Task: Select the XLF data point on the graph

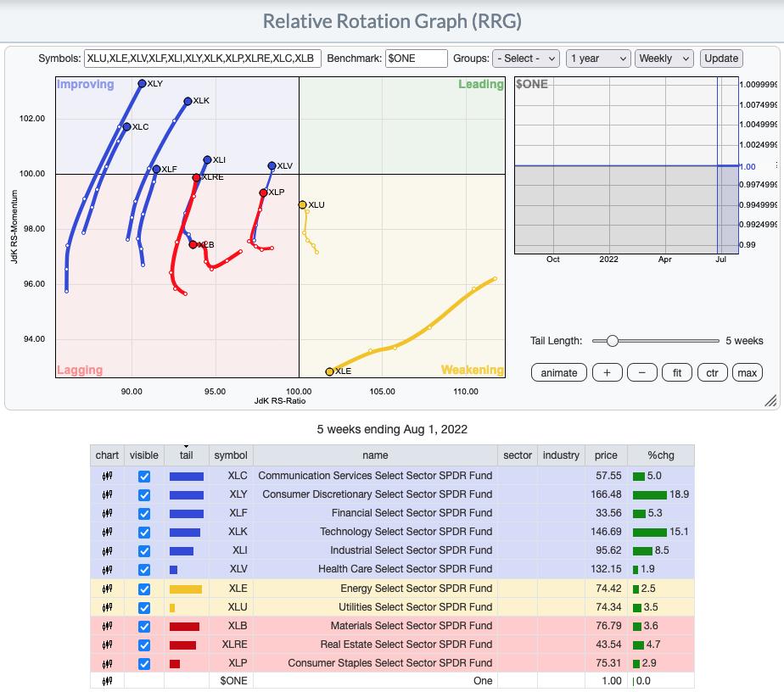Action: (x=156, y=170)
